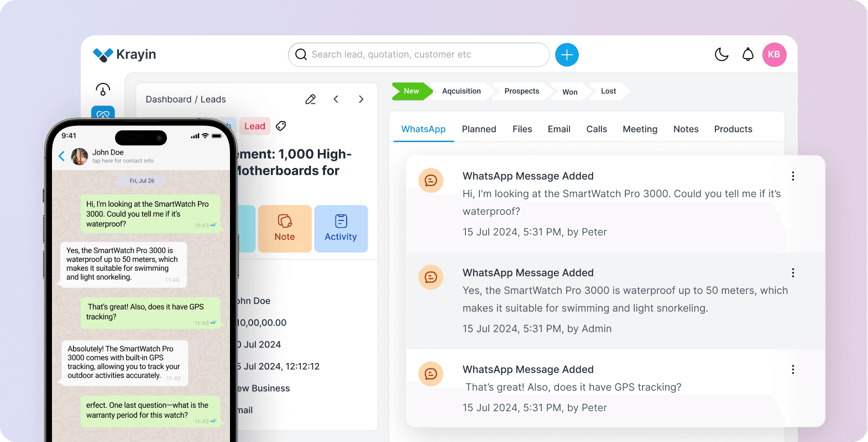Toggle dark mode with the moon icon
Screen dimensions: 868x442
(721, 54)
